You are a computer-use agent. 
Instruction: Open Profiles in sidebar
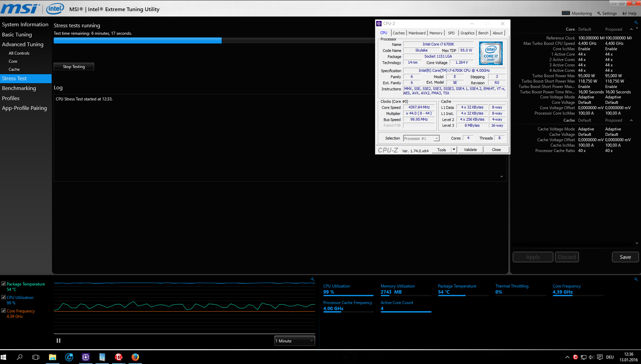pyautogui.click(x=11, y=98)
